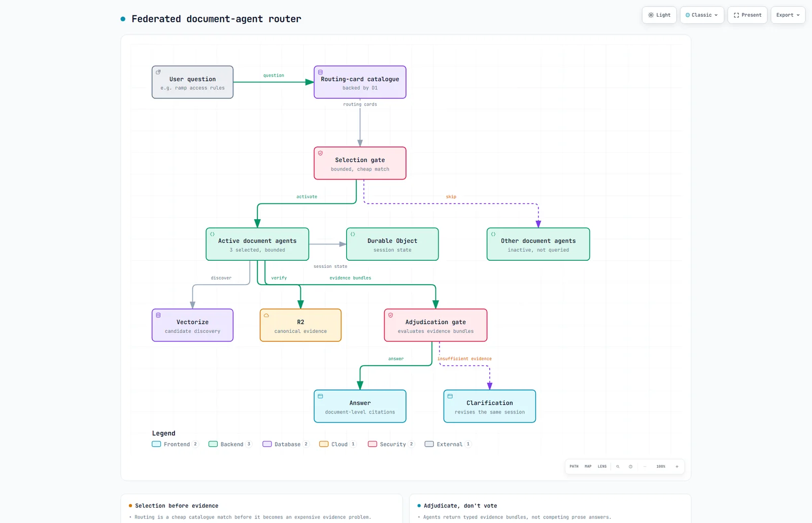
Task: Switch to PATH mode
Action: (x=574, y=466)
